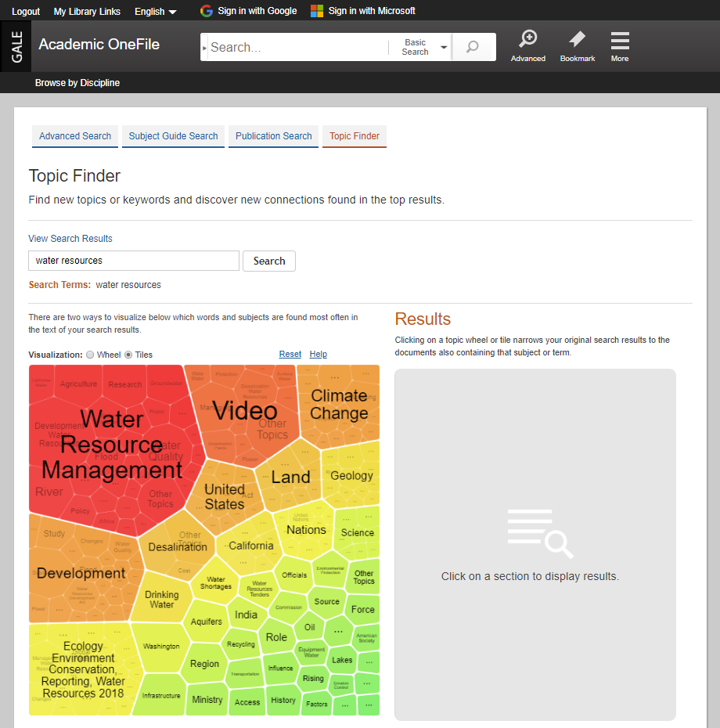The image size is (720, 728).
Task: Select the Water Resource Management tile
Action: coord(112,445)
